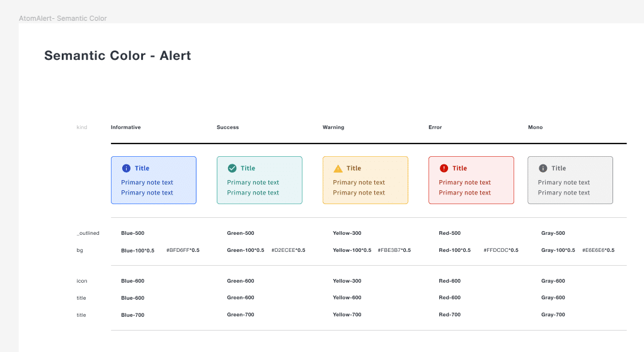
Task: Select the Gray-700 value
Action: point(553,315)
